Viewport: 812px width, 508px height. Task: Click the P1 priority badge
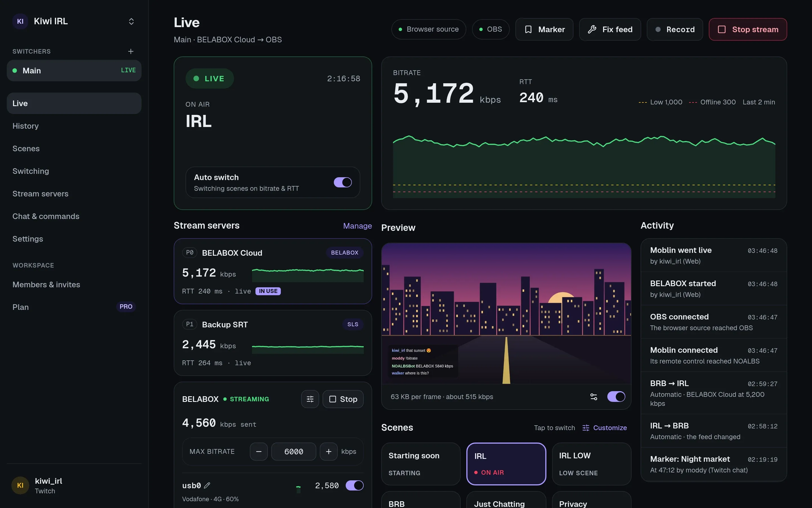[x=189, y=324]
